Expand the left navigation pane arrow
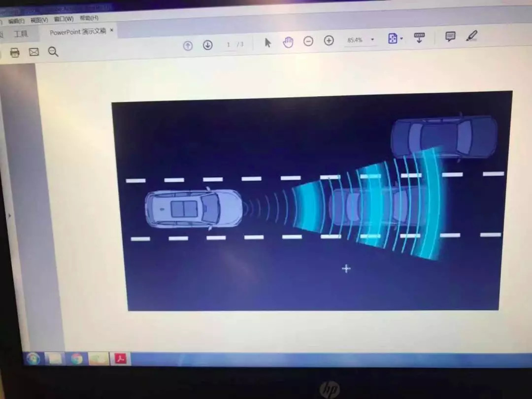This screenshot has height=399, width=532. point(9,215)
